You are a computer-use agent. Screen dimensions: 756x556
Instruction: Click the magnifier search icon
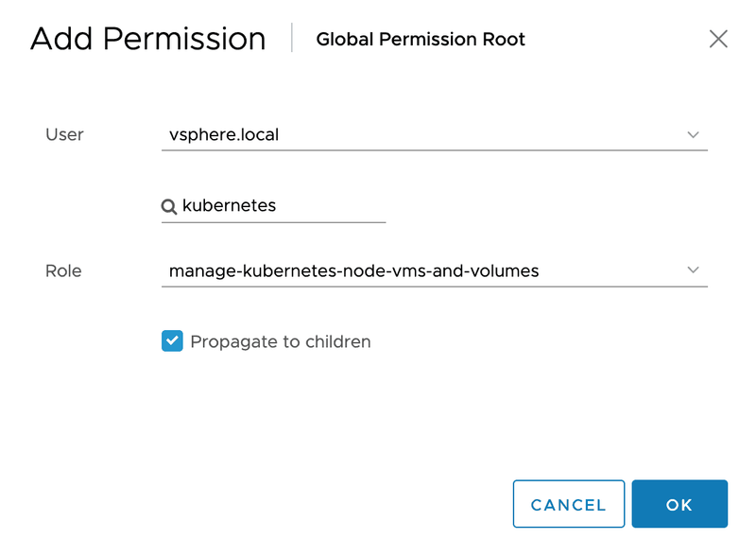coord(169,206)
